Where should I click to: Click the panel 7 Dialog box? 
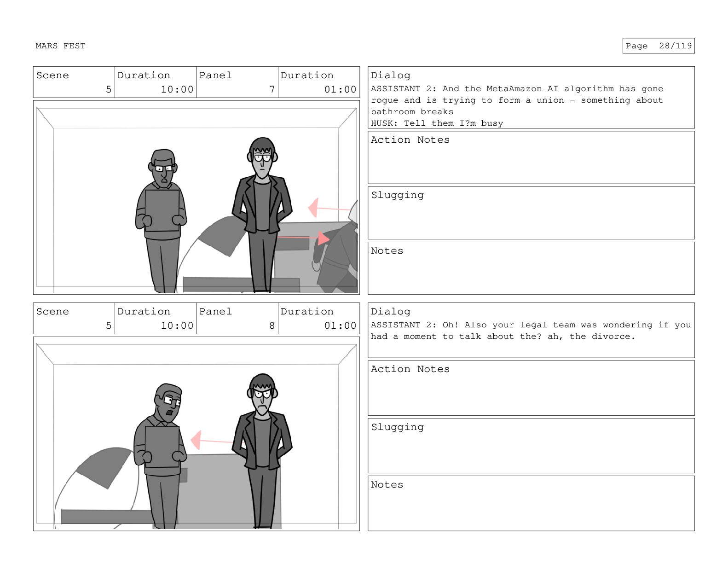tap(531, 98)
